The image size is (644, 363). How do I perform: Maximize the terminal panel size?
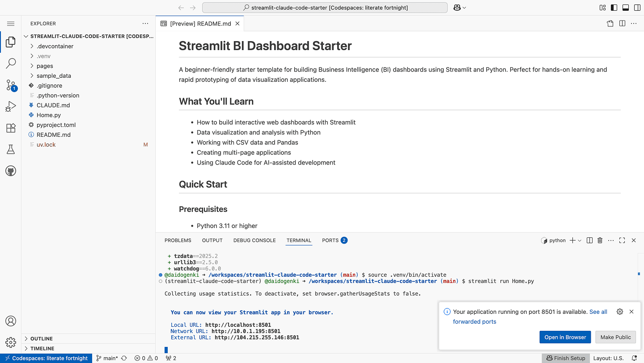(622, 241)
